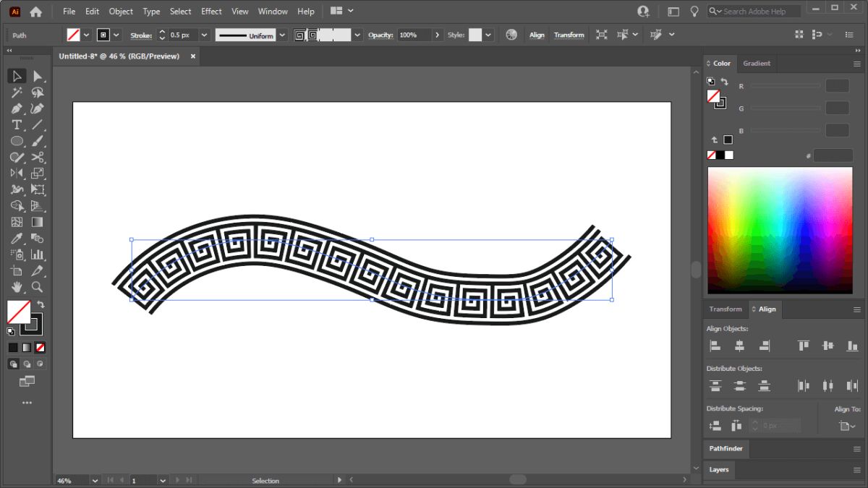Open the stroke weight dropdown
This screenshot has width=868, height=488.
pyautogui.click(x=203, y=35)
